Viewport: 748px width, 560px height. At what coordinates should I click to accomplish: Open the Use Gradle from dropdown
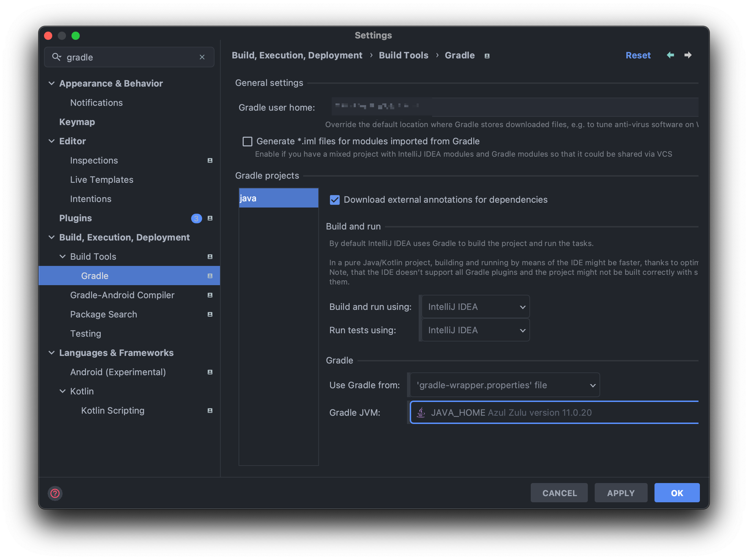[x=505, y=385]
